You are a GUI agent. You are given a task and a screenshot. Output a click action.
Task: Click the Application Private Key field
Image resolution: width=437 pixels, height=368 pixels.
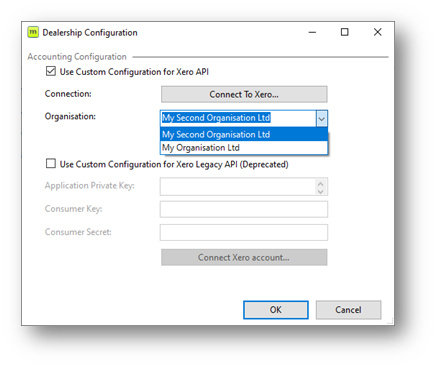coord(238,186)
